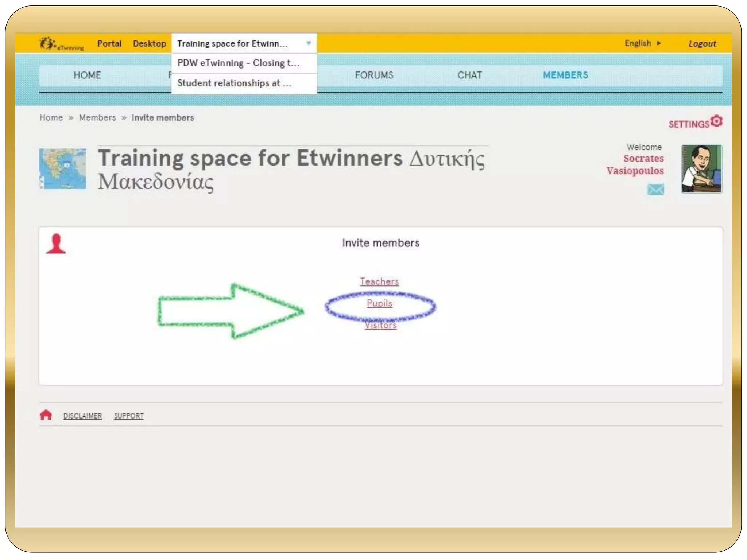Click Members in the breadcrumb
This screenshot has height=560, width=747.
[97, 118]
